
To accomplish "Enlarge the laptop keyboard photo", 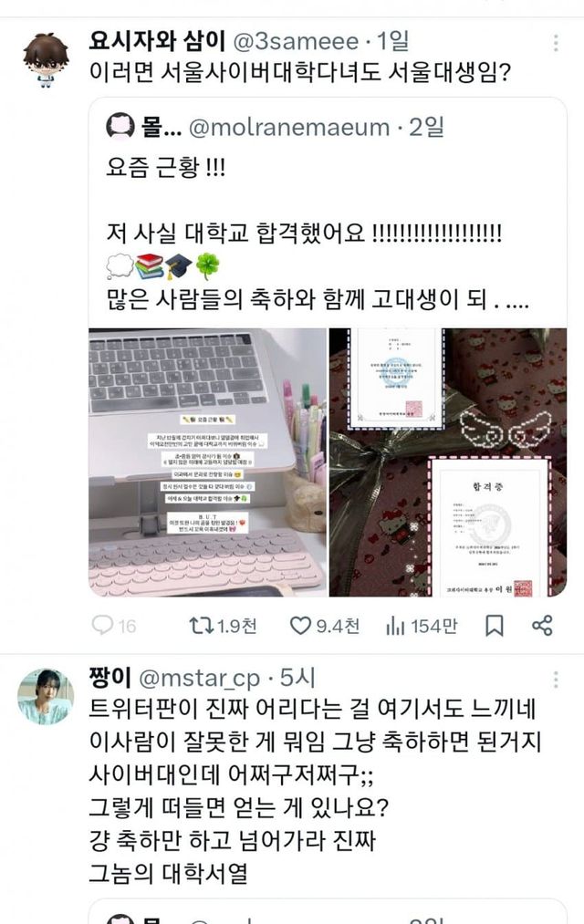I will [x=207, y=462].
